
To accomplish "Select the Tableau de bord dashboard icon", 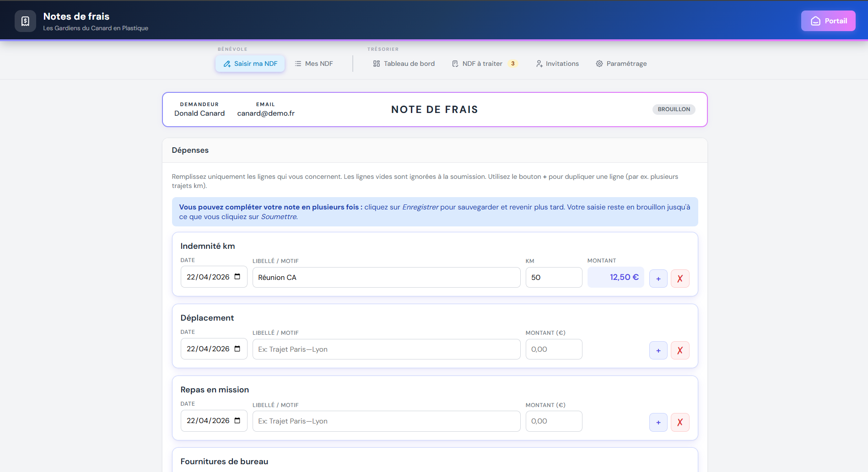I will 376,64.
